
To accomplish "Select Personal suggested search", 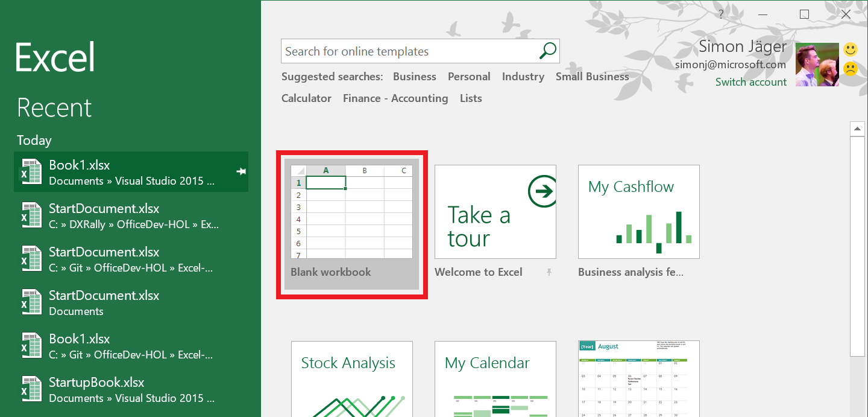I will point(469,77).
